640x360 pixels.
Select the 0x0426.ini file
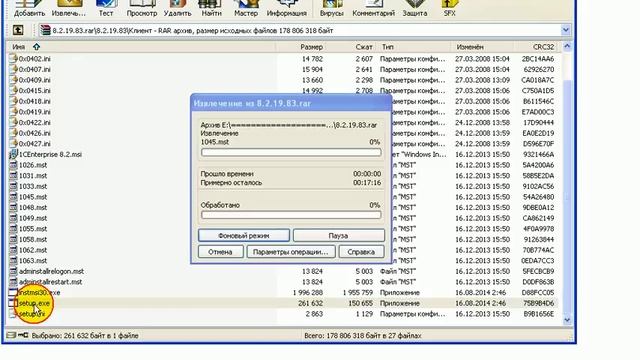(x=35, y=133)
